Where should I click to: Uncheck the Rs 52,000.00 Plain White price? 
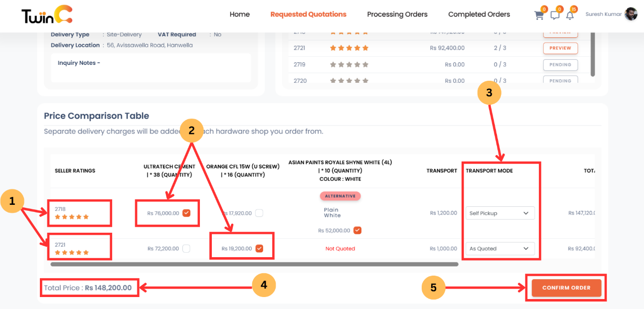357,230
